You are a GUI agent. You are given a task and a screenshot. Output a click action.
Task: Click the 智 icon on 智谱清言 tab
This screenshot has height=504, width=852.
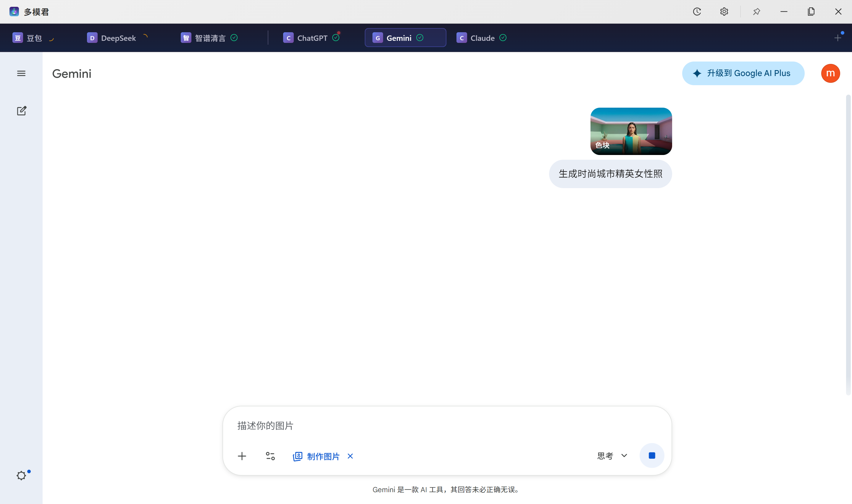tap(186, 38)
